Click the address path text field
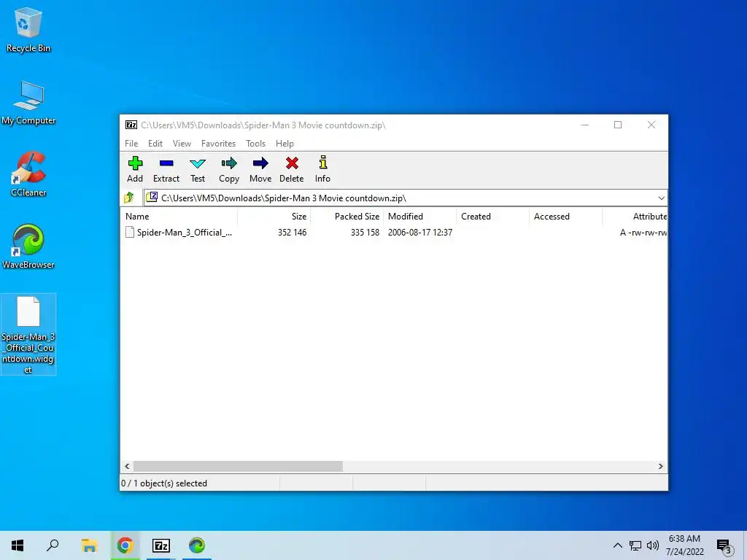Image resolution: width=747 pixels, height=560 pixels. coord(400,198)
